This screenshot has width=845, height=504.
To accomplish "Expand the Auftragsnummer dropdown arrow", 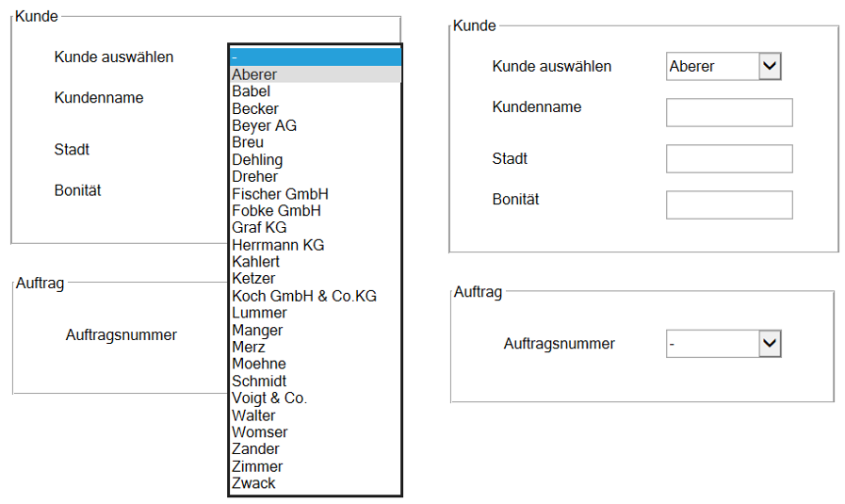I will [x=770, y=343].
